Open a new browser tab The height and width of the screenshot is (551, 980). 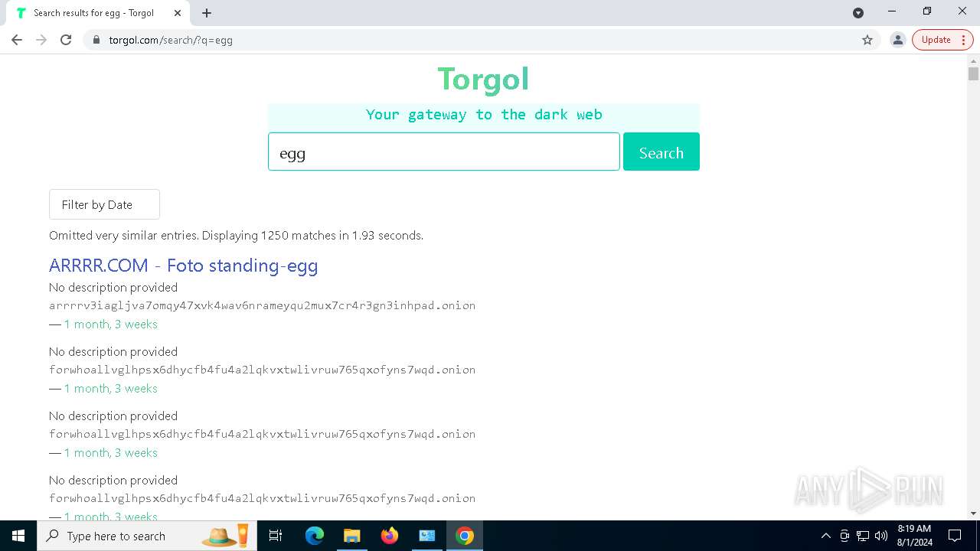pos(207,13)
